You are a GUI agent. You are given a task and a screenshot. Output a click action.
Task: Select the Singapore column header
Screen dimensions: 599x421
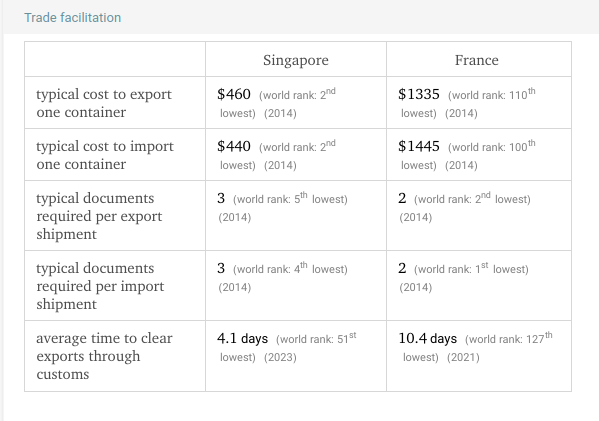pos(296,60)
